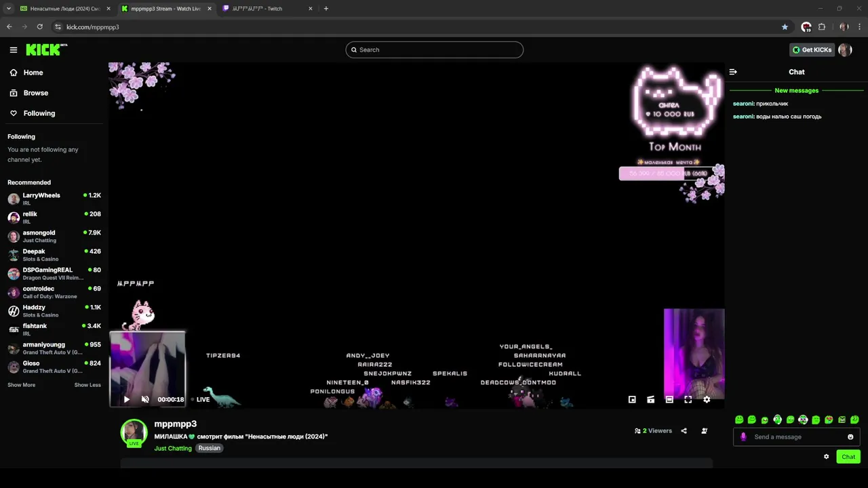868x488 pixels.
Task: Open the clip creation icon
Action: click(x=651, y=399)
